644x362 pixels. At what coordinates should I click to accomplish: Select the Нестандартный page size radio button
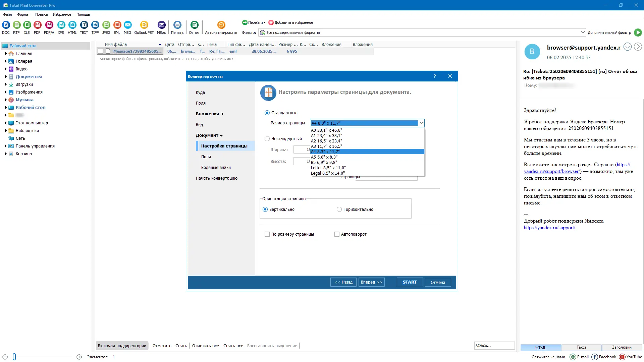pyautogui.click(x=267, y=138)
